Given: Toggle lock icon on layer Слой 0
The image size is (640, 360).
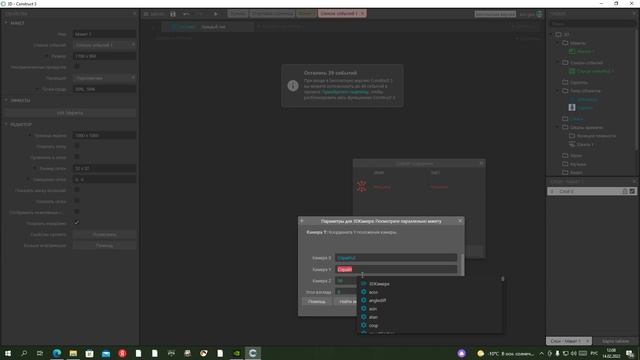Looking at the screenshot, I should coord(624,191).
